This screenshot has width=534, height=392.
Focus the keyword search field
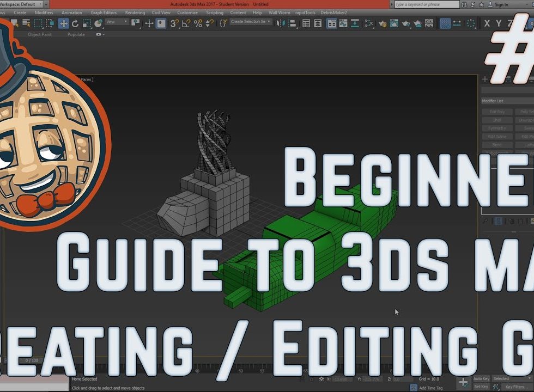click(427, 4)
